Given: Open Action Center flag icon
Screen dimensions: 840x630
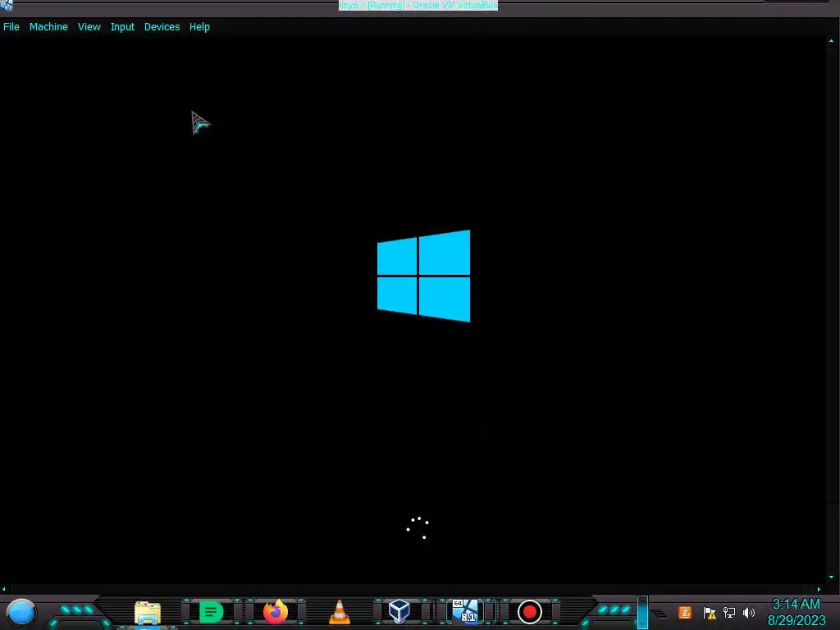Looking at the screenshot, I should [x=710, y=613].
